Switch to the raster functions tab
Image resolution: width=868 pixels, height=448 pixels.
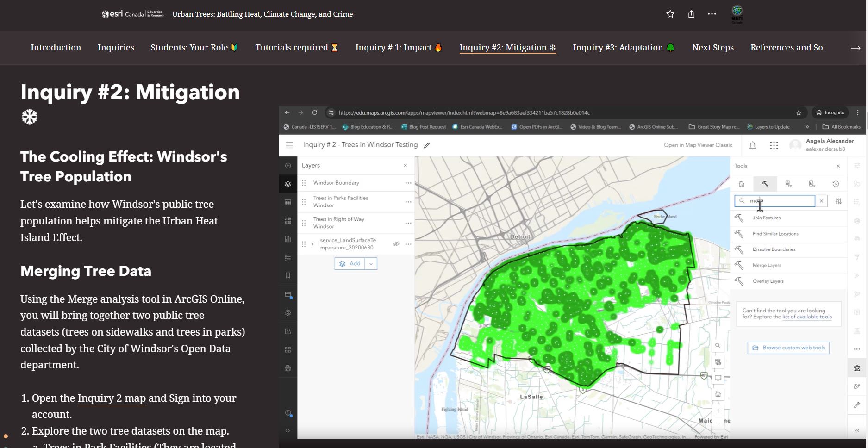click(x=788, y=184)
